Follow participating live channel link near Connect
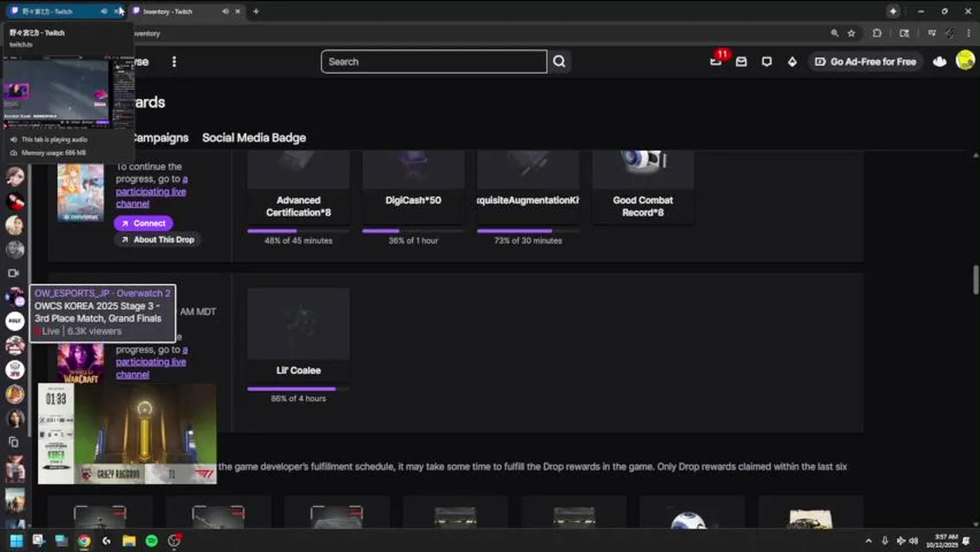Viewport: 980px width, 552px height. [151, 191]
